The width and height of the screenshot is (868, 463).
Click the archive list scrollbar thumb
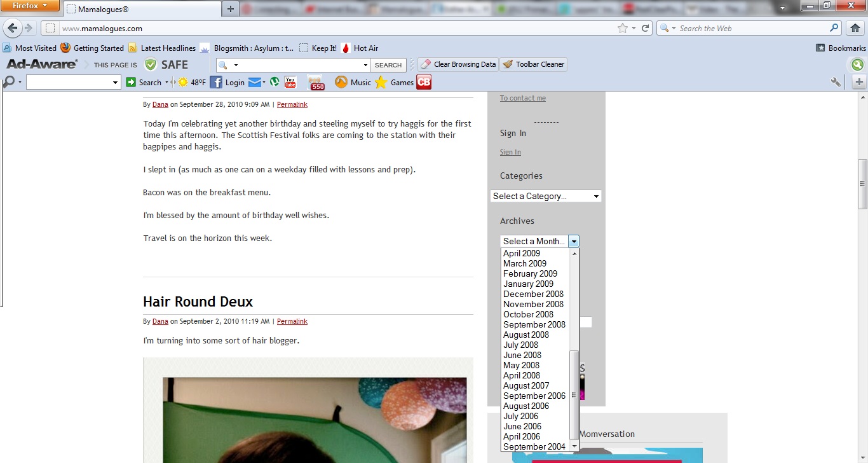(x=574, y=394)
